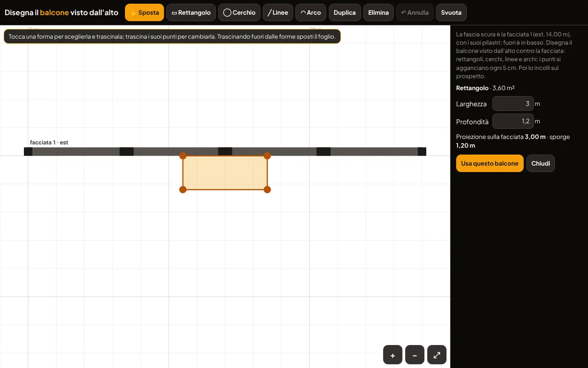Click the 'Rettangolo · 3,60 m²' heading
588x368 pixels.
485,88
